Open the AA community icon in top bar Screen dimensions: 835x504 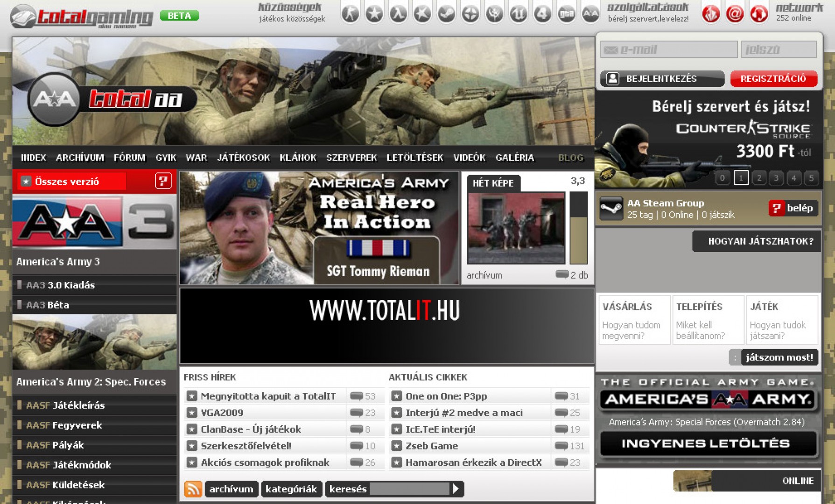(591, 14)
